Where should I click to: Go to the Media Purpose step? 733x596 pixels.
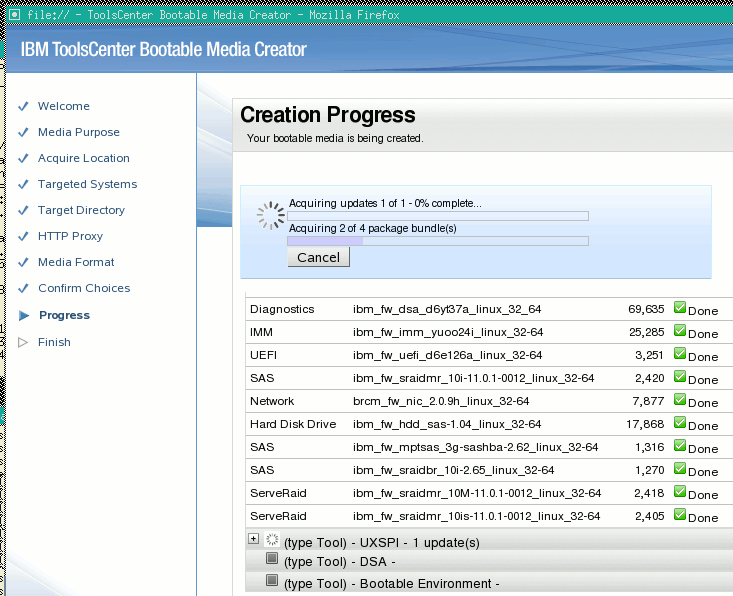pos(79,132)
